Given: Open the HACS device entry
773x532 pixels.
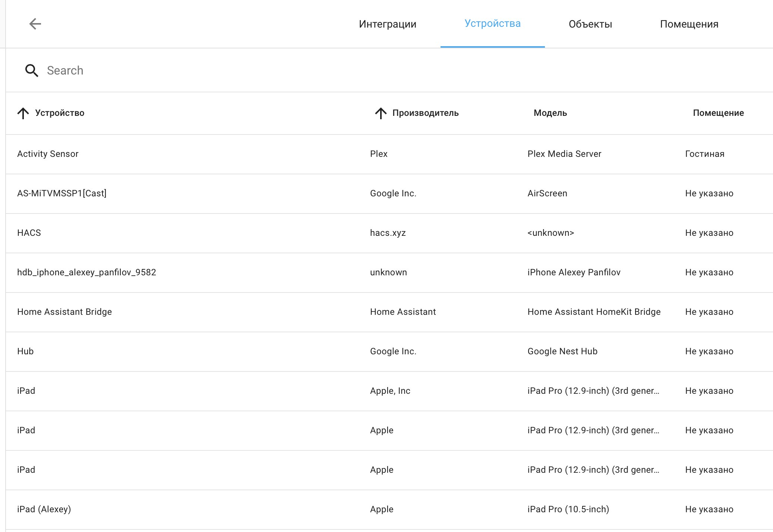Looking at the screenshot, I should (x=389, y=233).
